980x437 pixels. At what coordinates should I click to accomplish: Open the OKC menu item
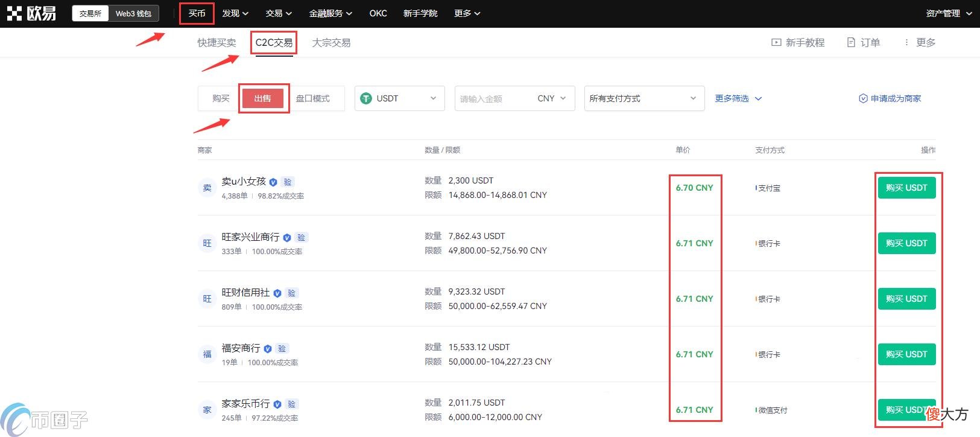click(x=378, y=13)
